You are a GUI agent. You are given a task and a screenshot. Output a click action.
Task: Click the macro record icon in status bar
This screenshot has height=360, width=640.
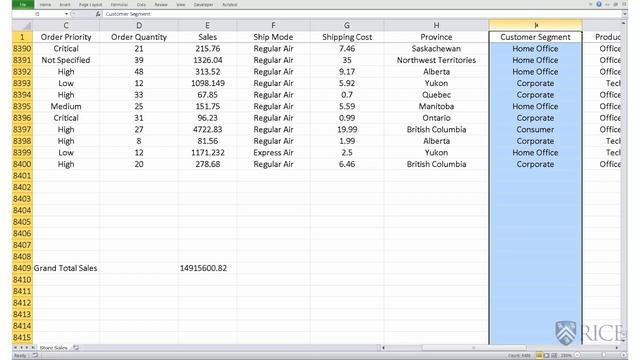pos(35,356)
